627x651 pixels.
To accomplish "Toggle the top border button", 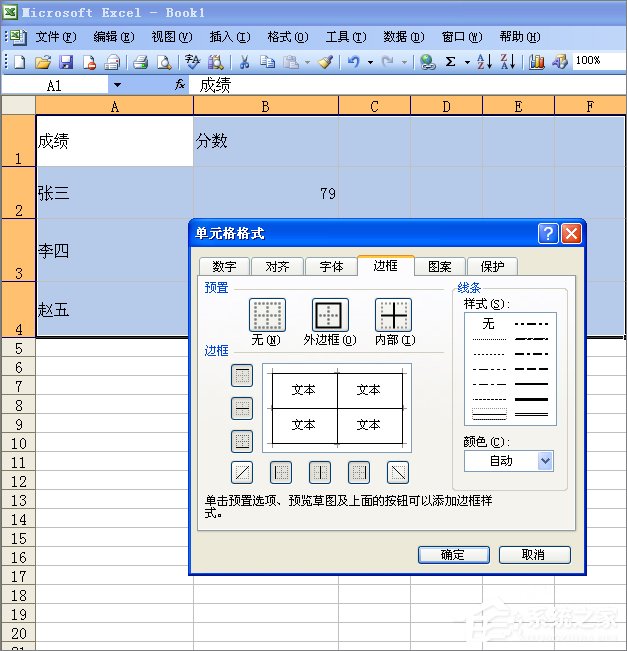I will coord(242,376).
